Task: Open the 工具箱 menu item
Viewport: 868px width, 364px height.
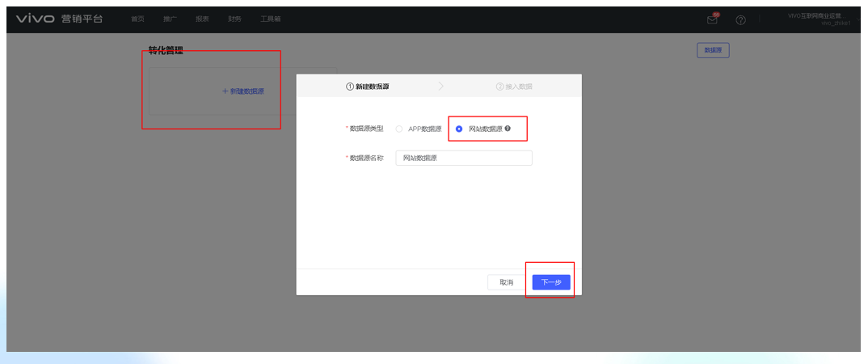Action: tap(271, 19)
